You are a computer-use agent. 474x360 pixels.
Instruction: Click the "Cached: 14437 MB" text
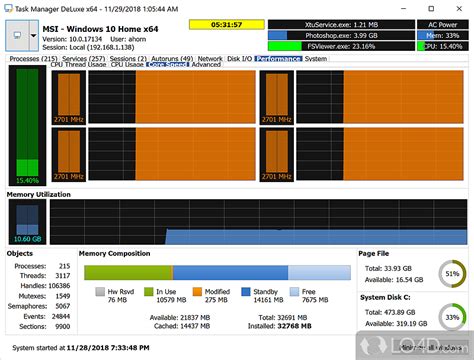point(182,326)
